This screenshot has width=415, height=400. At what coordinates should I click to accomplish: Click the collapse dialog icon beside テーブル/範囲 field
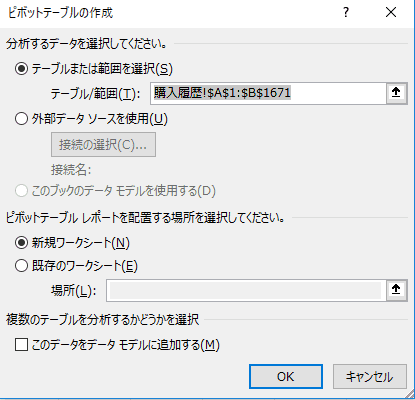pos(396,93)
